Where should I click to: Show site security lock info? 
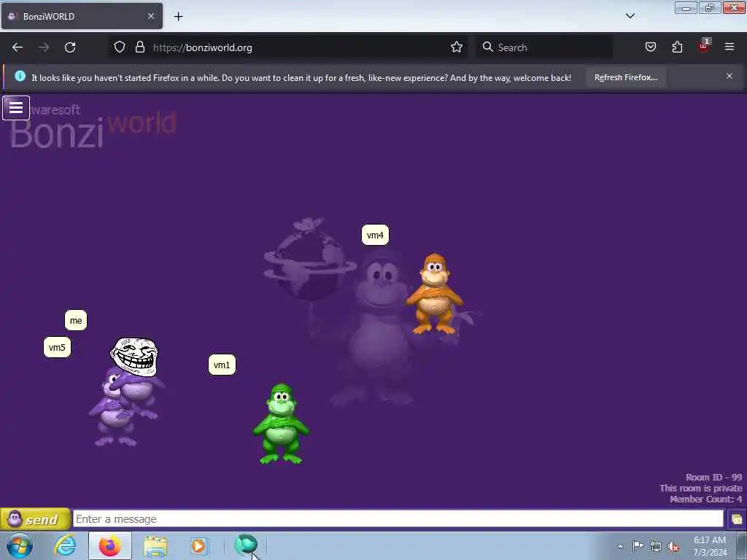[x=139, y=47]
